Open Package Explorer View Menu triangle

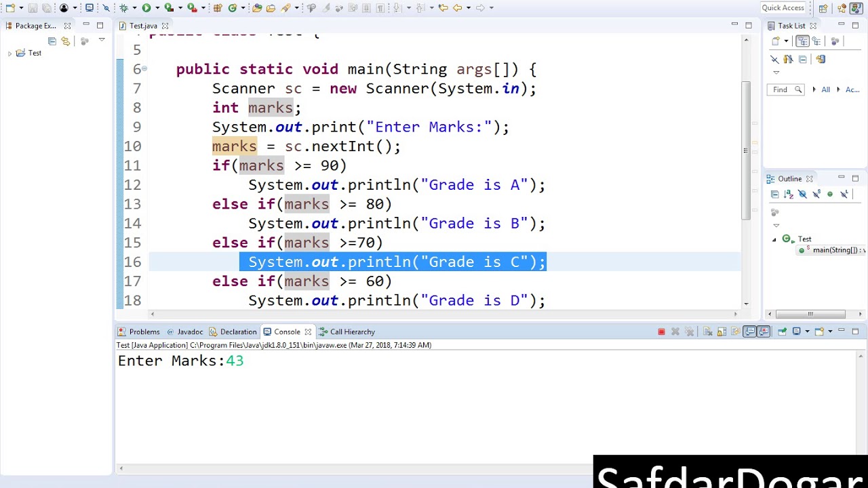coord(102,39)
